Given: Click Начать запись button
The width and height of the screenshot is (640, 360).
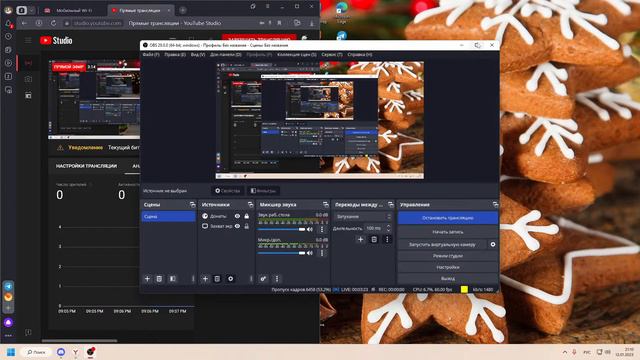Looking at the screenshot, I should click(x=448, y=232).
